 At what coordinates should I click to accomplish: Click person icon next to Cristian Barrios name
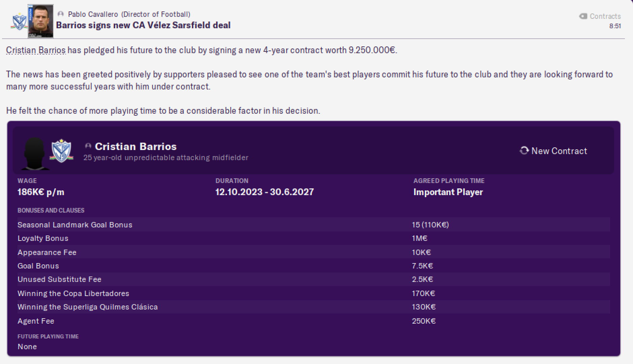coord(88,146)
